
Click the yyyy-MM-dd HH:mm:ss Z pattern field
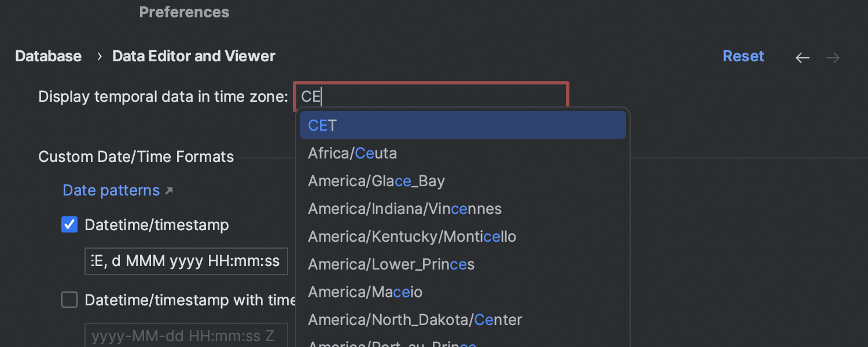tap(186, 336)
